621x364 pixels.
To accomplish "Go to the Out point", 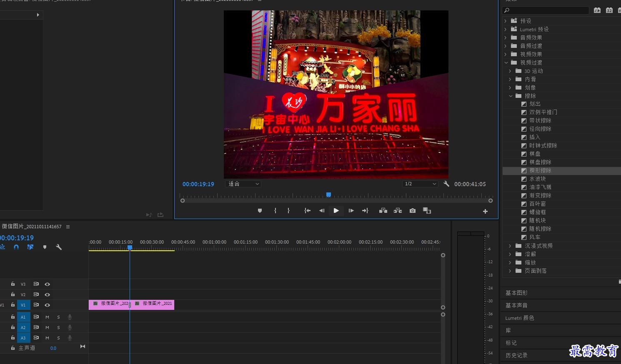I will click(x=365, y=211).
